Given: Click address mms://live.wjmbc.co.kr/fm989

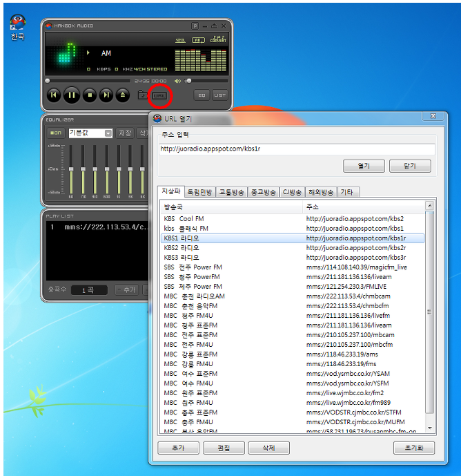Looking at the screenshot, I should click(349, 403).
